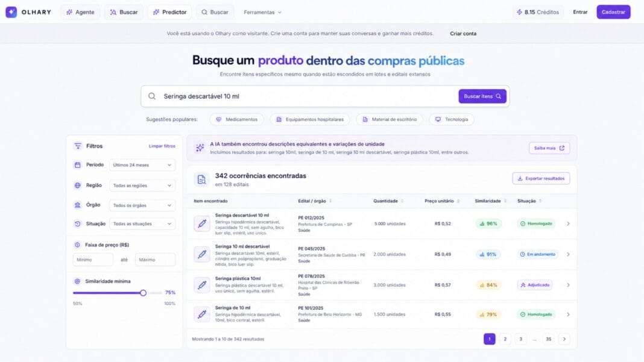The image size is (644, 362).
Task: Open the Buscar tab with magnifier icon
Action: coord(215,12)
